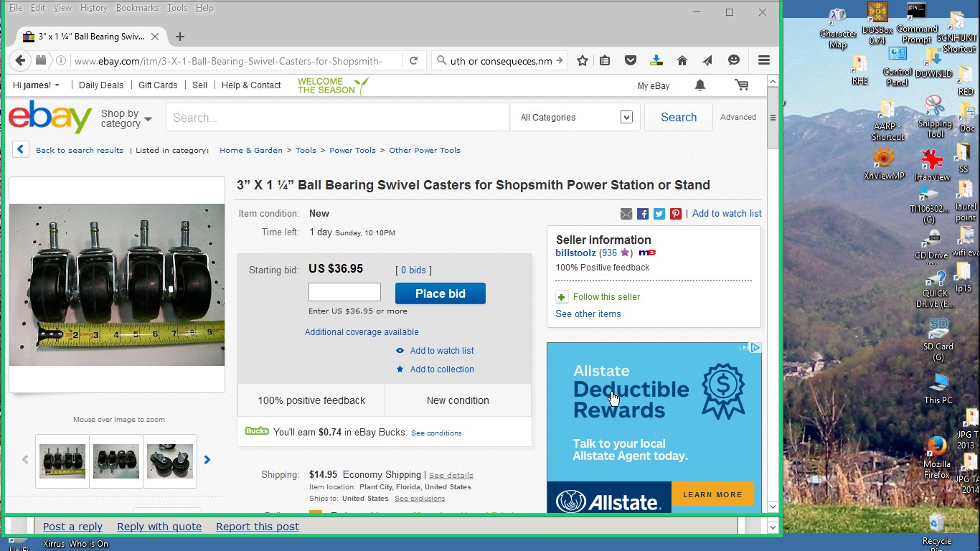Open Gift Cards link
This screenshot has height=551, width=980.
[x=158, y=85]
